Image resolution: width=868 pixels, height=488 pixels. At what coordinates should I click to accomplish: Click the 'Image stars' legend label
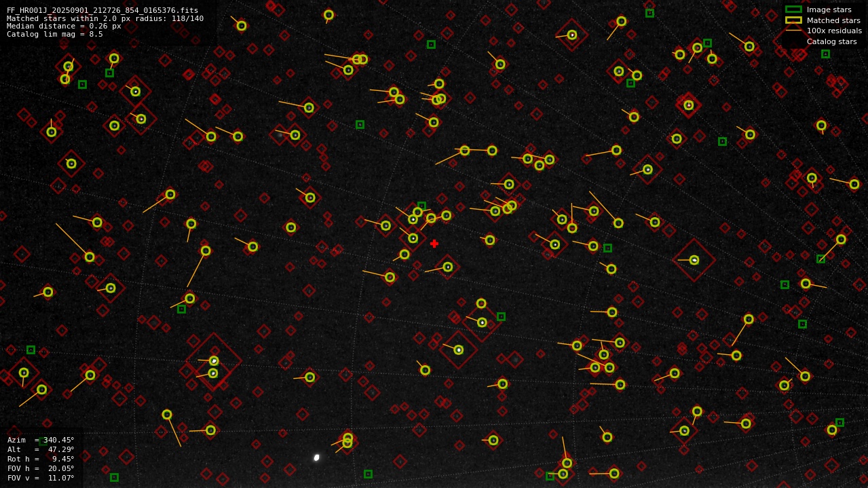point(829,10)
